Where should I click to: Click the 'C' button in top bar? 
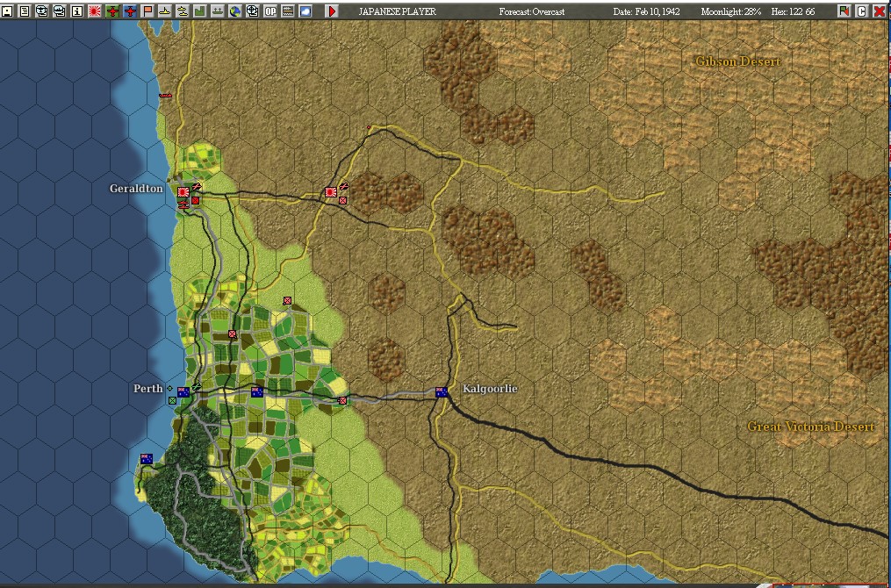click(x=862, y=11)
